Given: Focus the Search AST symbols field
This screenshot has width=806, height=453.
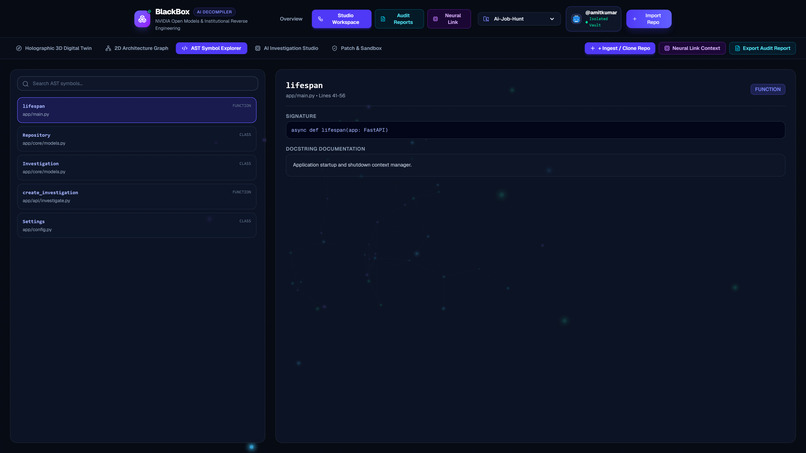Looking at the screenshot, I should coord(137,83).
